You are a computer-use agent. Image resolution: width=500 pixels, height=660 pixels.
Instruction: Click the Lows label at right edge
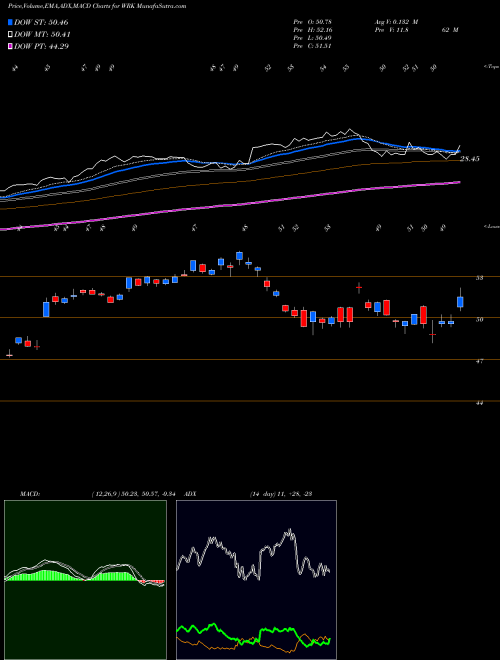[491, 226]
